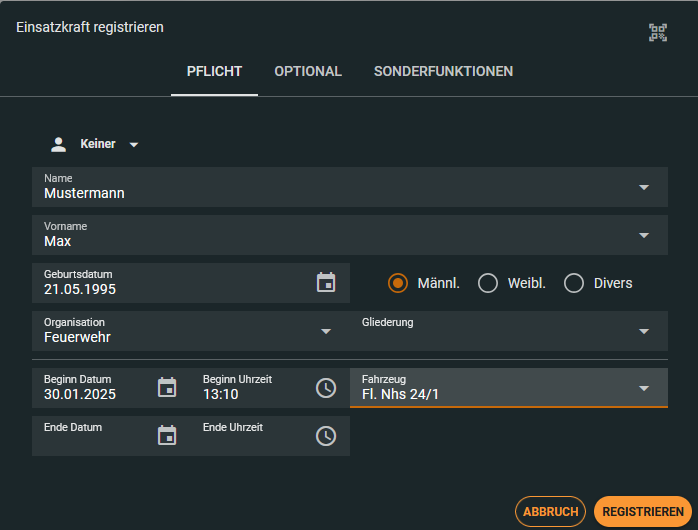Screen dimensions: 698x530
Task: Expand the Name dropdown arrow
Action: click(x=644, y=187)
